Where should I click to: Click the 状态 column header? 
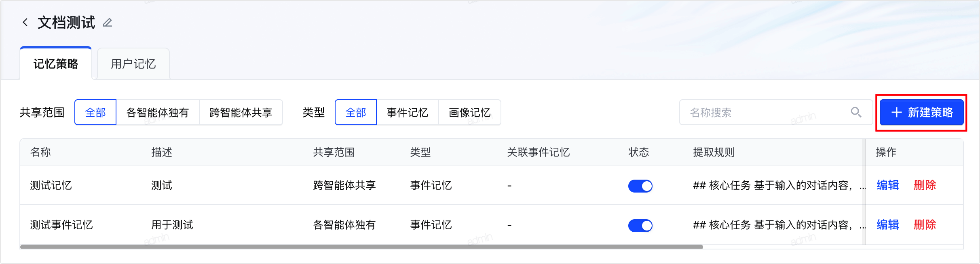[639, 152]
